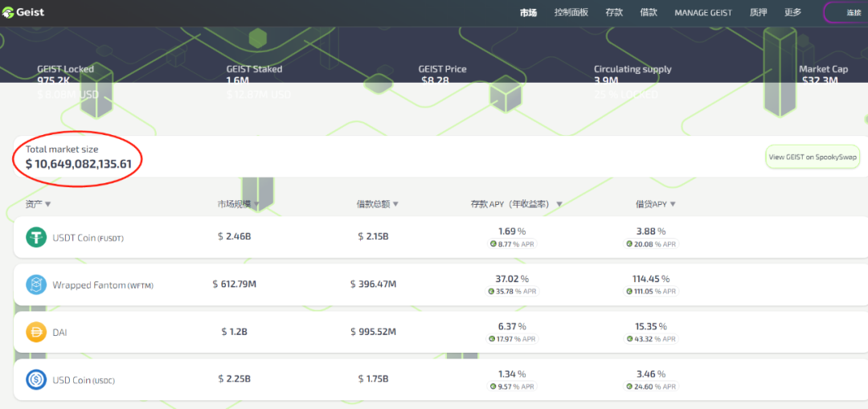The width and height of the screenshot is (868, 409).
Task: Click the GEIST Locked stat label
Action: tap(65, 69)
